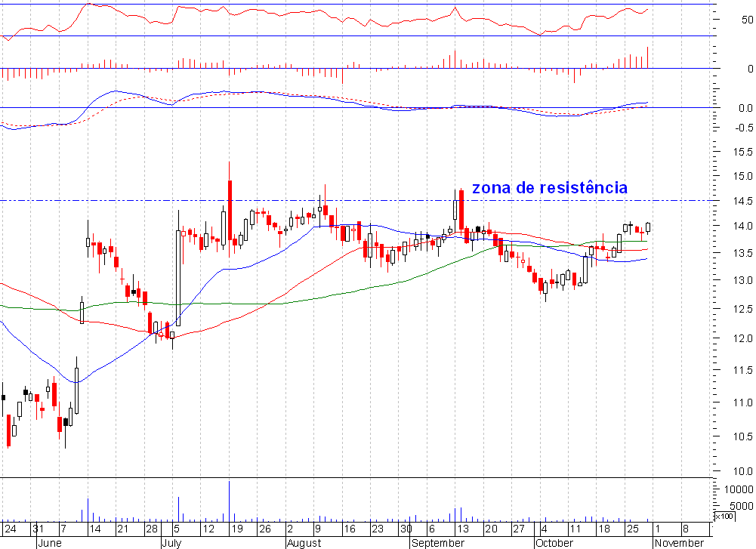Click date label 8 on time axis
756x549 pixels.
click(687, 529)
